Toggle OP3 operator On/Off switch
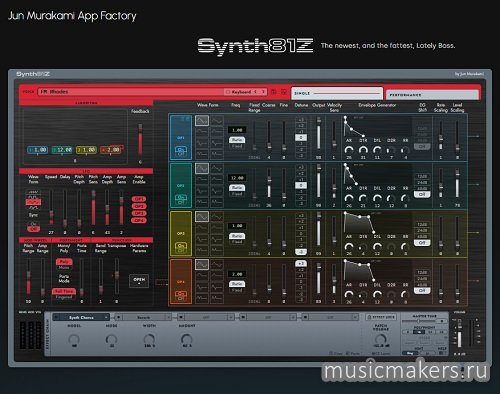The width and height of the screenshot is (500, 394). (181, 248)
